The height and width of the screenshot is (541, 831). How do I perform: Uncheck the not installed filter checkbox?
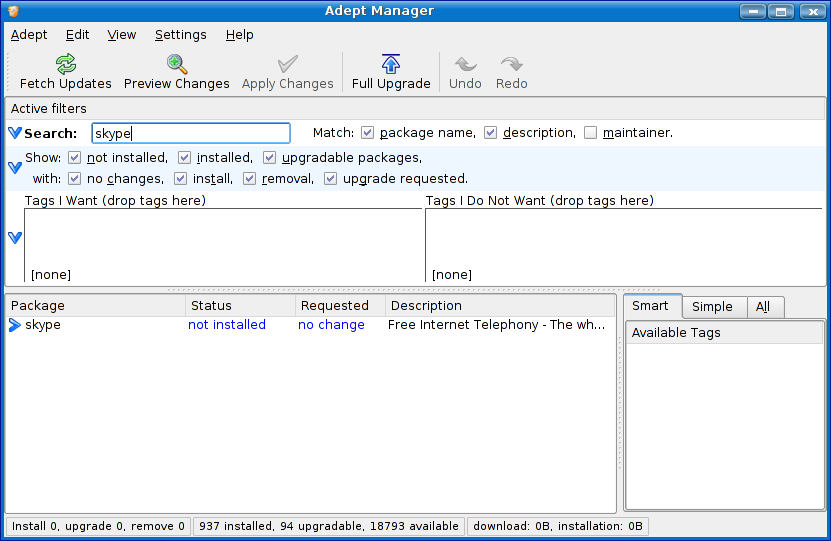[x=75, y=158]
